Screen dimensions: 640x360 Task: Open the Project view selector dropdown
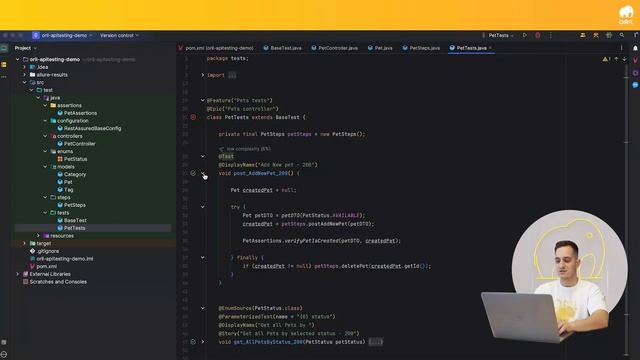26,48
